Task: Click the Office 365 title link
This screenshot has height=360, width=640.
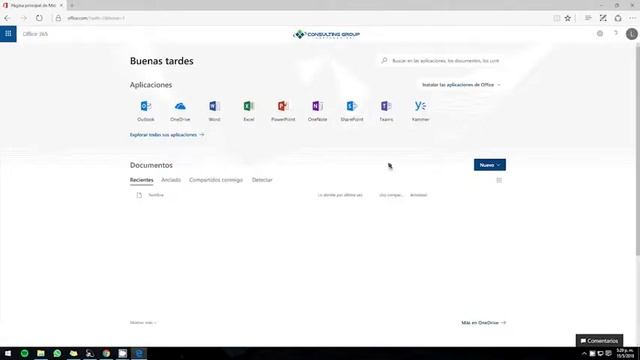Action: [35, 34]
